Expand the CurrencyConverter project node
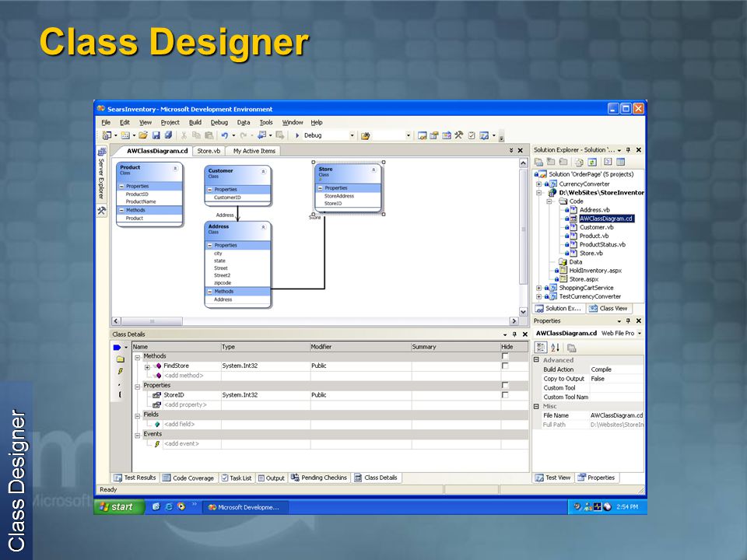 point(538,184)
